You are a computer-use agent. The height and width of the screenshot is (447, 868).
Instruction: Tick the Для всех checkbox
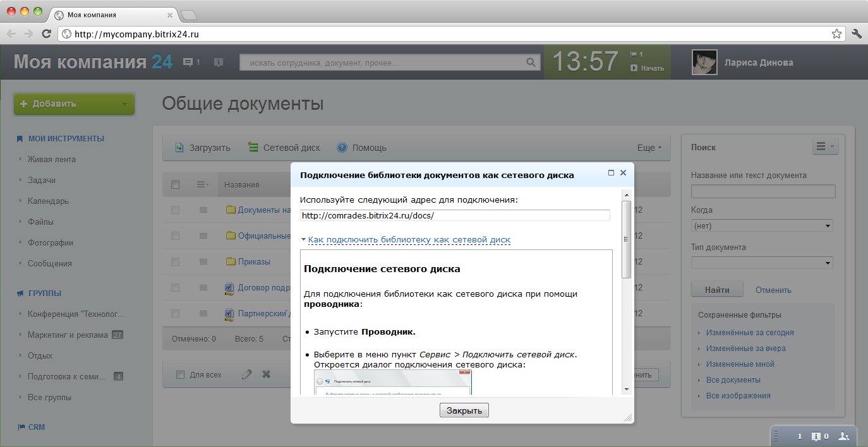[x=180, y=374]
